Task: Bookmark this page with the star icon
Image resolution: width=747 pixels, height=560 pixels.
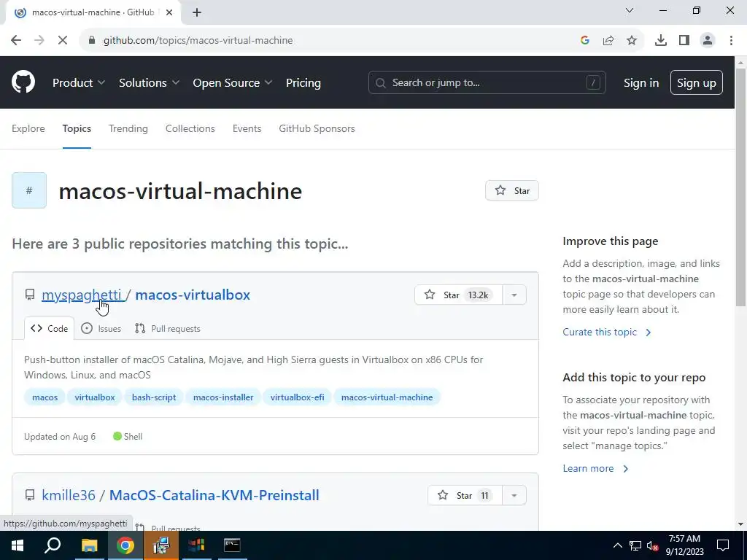Action: tap(632, 41)
